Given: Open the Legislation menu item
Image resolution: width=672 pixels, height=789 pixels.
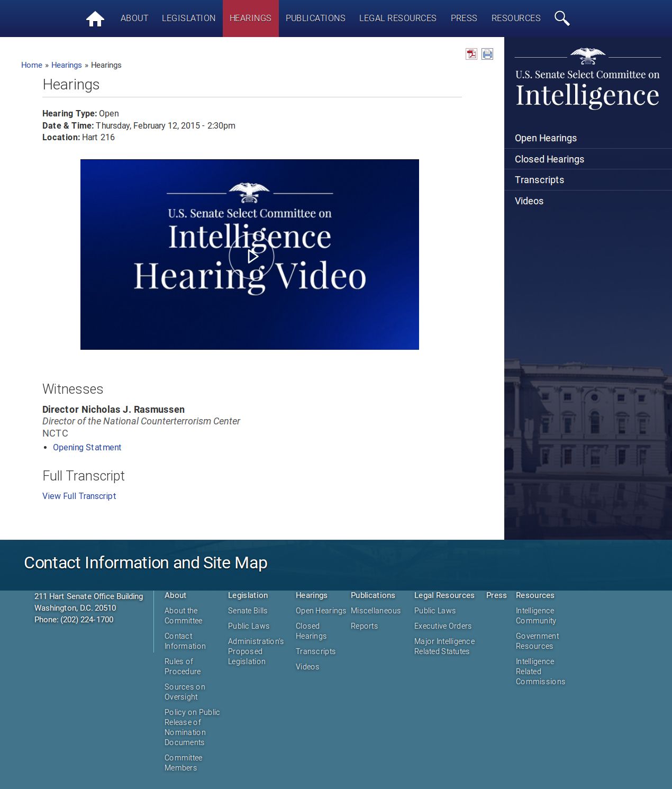Looking at the screenshot, I should point(188,19).
